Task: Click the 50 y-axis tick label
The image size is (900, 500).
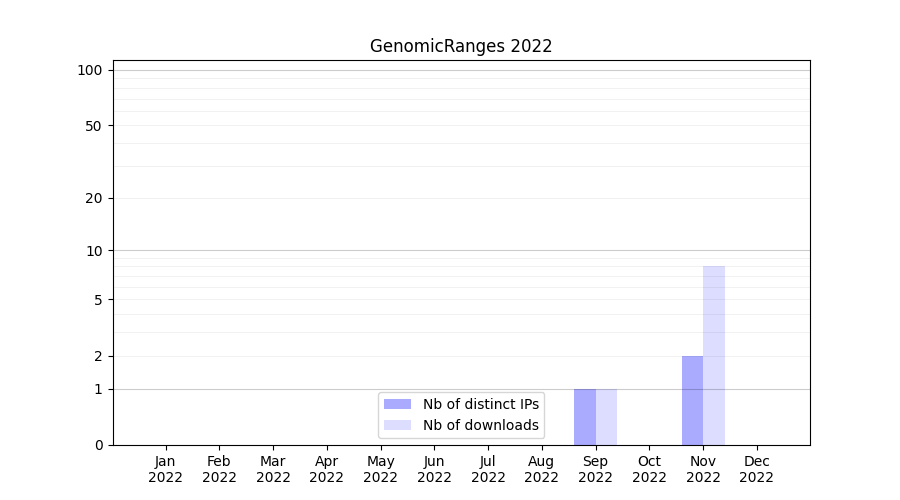Action: (x=94, y=126)
